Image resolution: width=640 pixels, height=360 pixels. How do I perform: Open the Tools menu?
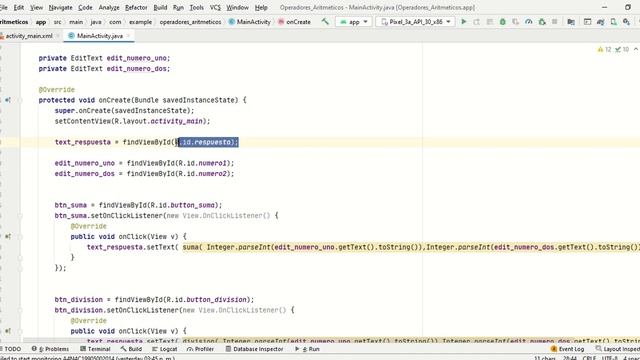(196, 7)
